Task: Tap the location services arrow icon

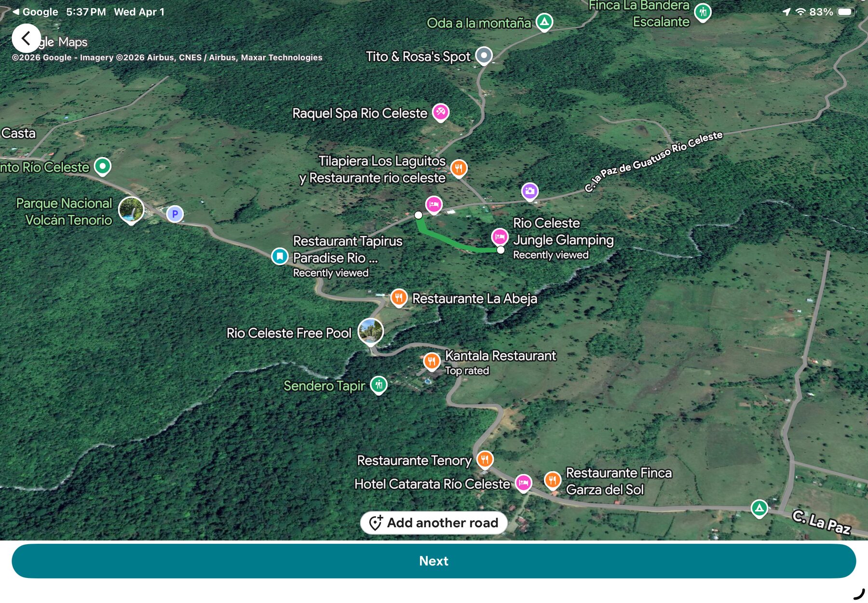Action: (x=787, y=12)
